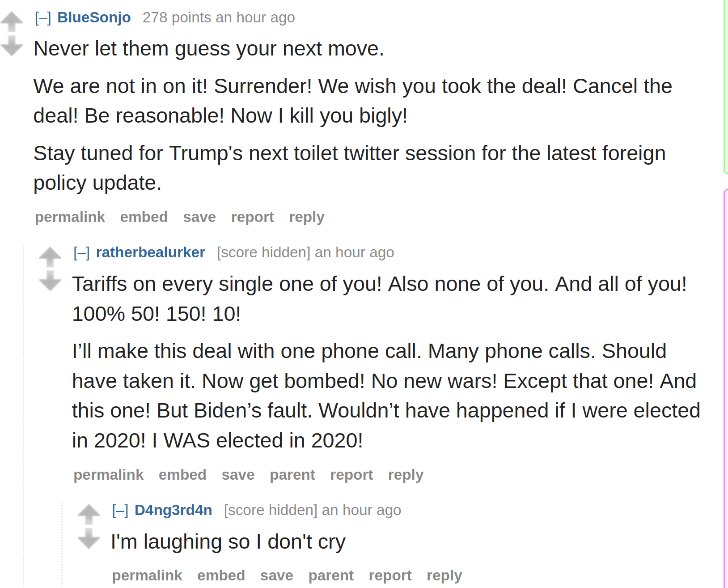728x588 pixels.
Task: Report D4ng3rd4n's comment
Action: [x=390, y=575]
